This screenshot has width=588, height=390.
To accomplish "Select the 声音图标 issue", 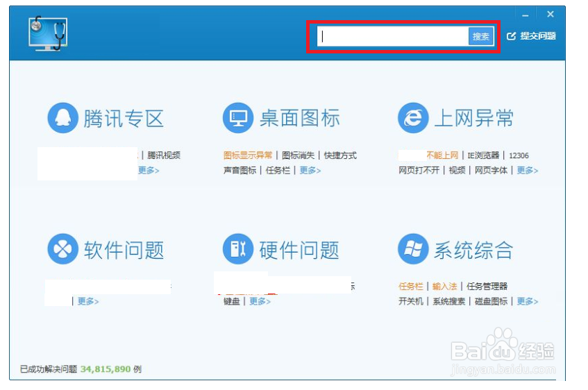I will pyautogui.click(x=240, y=170).
